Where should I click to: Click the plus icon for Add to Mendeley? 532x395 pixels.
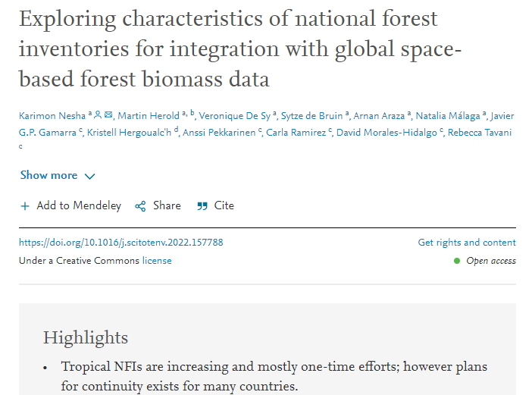25,206
